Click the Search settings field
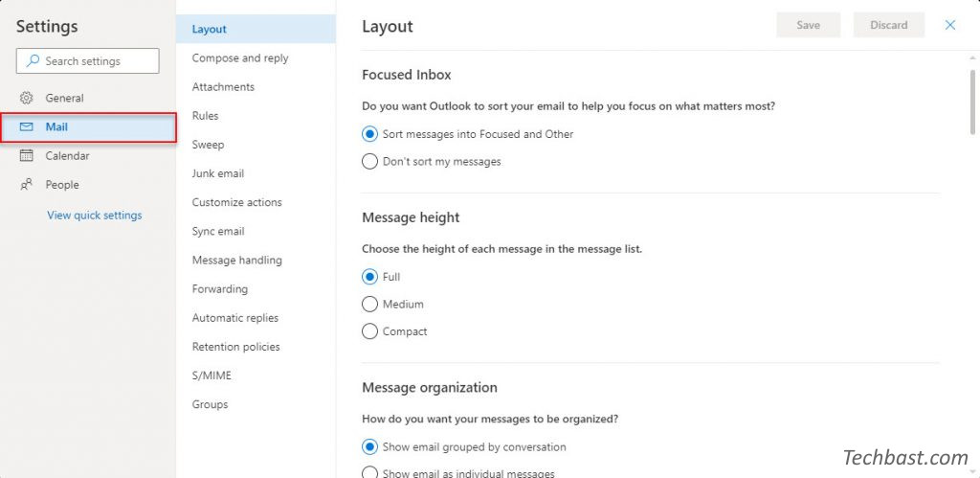The width and height of the screenshot is (980, 478). click(87, 61)
